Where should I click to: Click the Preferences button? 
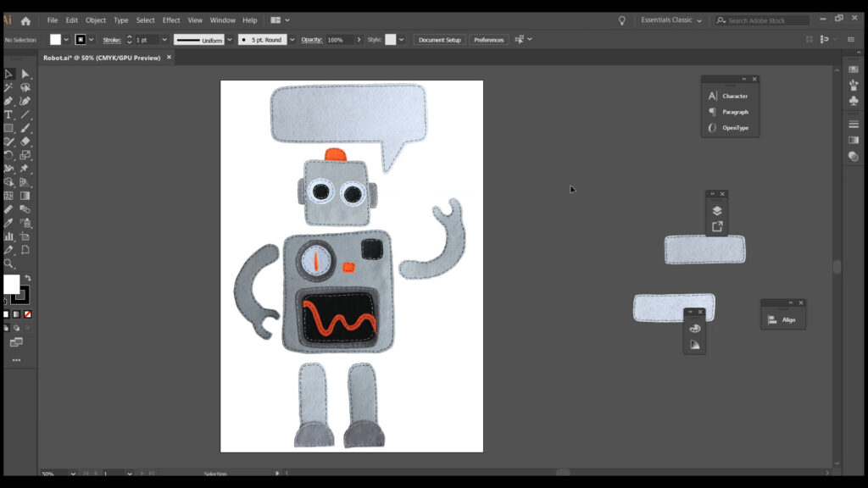(488, 40)
